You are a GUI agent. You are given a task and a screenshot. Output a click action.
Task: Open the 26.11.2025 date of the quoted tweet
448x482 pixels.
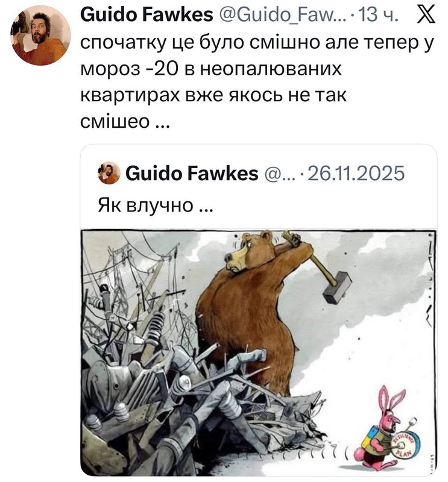[356, 173]
